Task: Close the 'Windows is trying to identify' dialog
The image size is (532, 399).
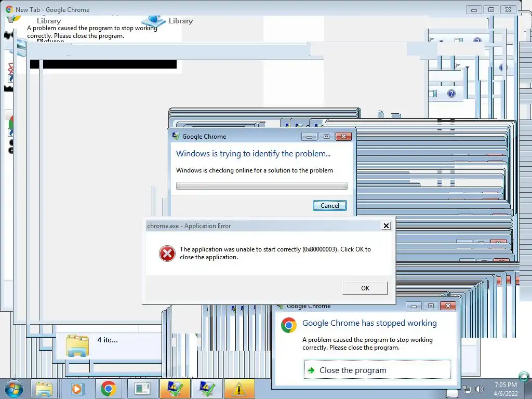Action: 344,137
